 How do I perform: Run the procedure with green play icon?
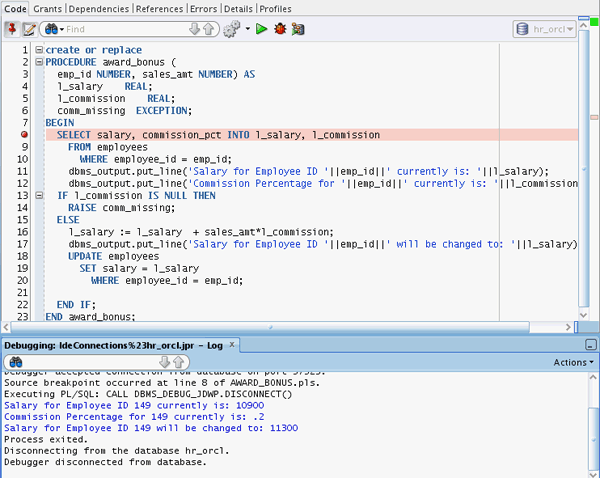(x=261, y=30)
